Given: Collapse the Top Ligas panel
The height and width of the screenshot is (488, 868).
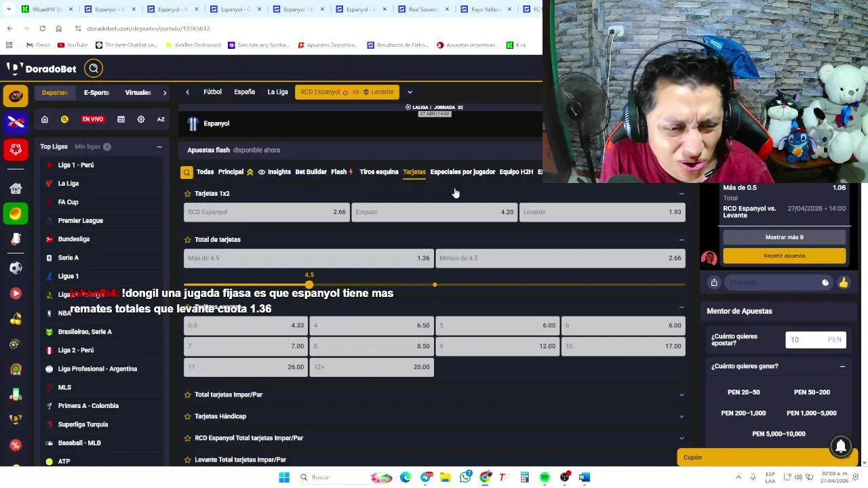Looking at the screenshot, I should click(x=159, y=146).
